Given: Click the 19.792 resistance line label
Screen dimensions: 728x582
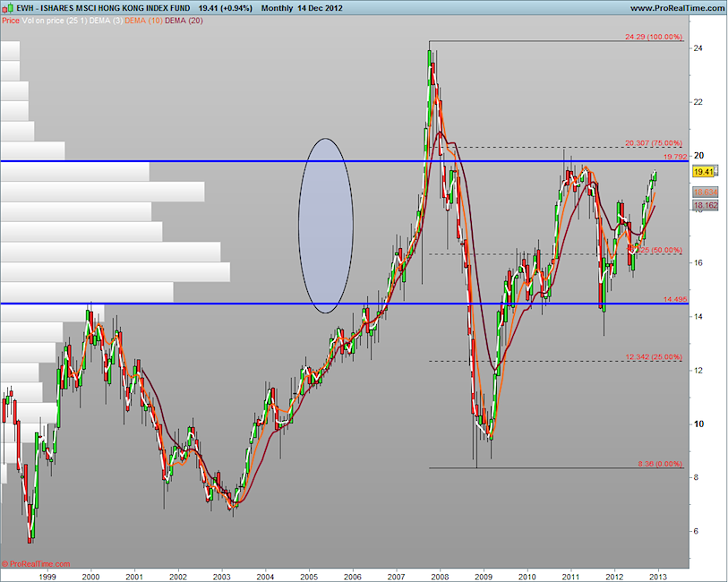Looking at the screenshot, I should coord(675,157).
